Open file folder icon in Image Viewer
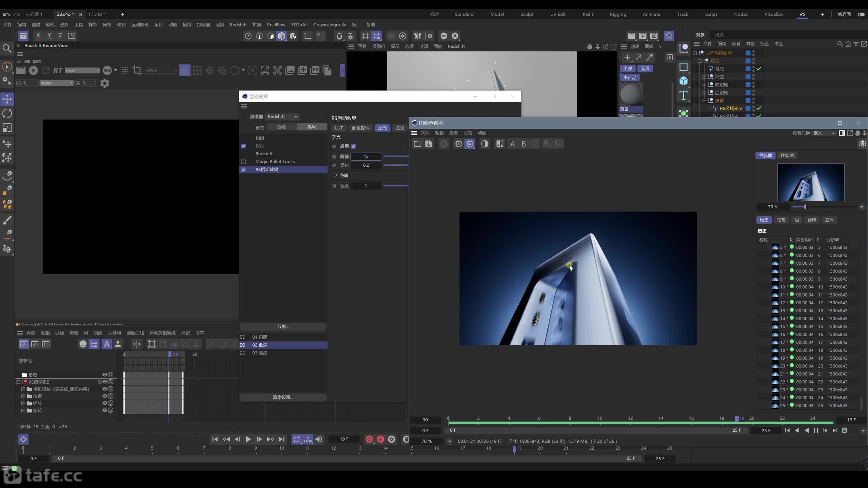868x488 pixels. (417, 144)
